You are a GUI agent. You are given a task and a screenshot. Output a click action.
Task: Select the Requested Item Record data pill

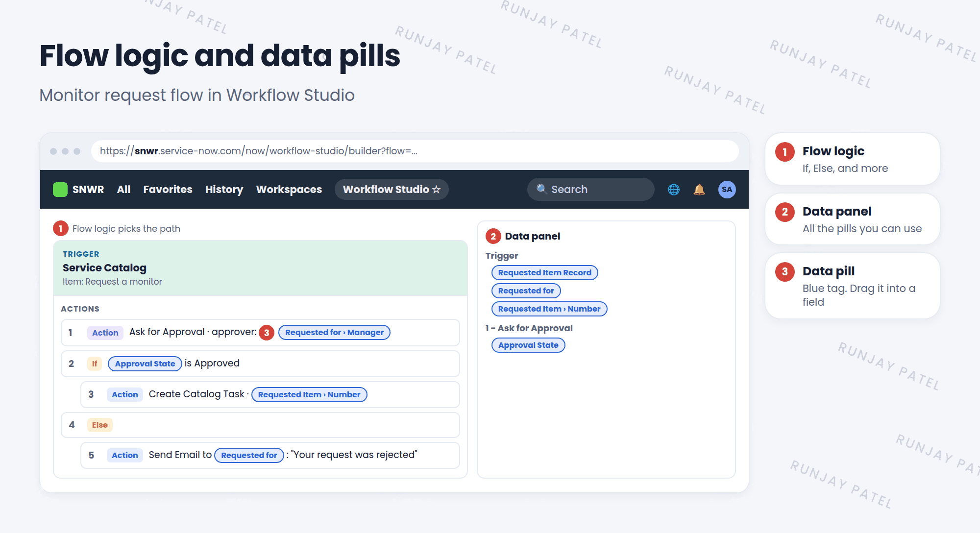(544, 272)
